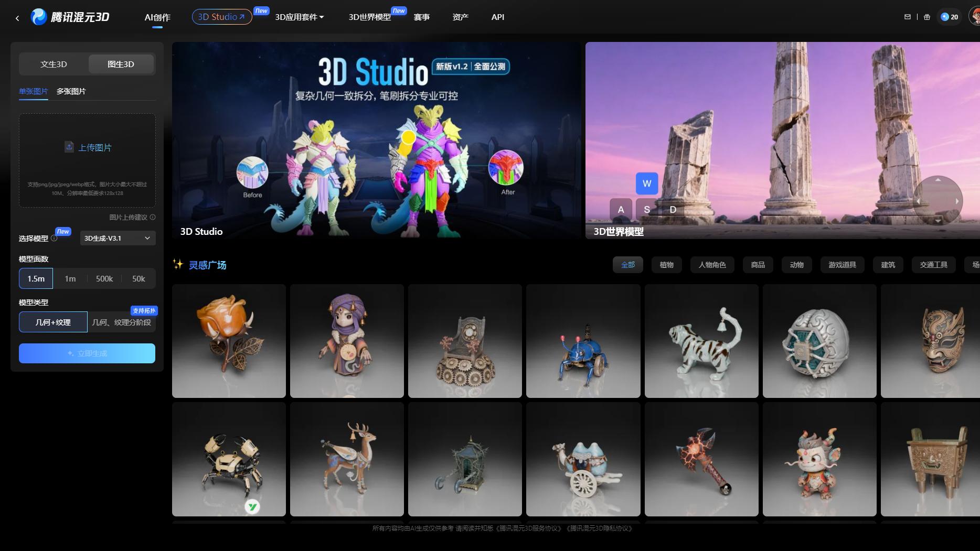The image size is (980, 551).
Task: Click the back arrow in the header
Action: pyautogui.click(x=17, y=18)
